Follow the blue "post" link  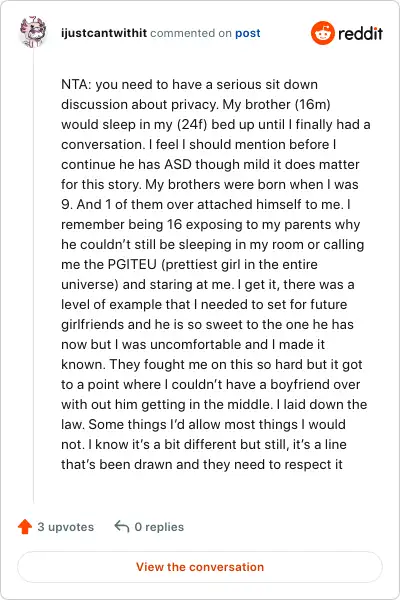coord(248,33)
